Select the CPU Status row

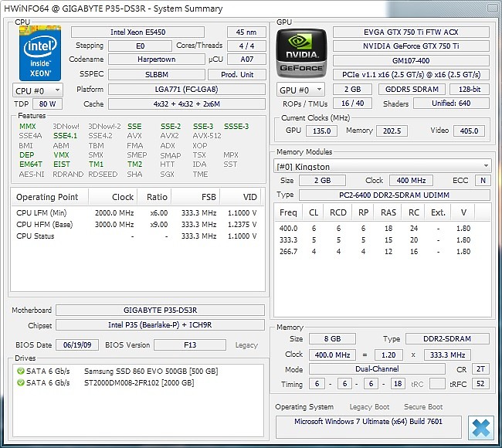coord(137,236)
